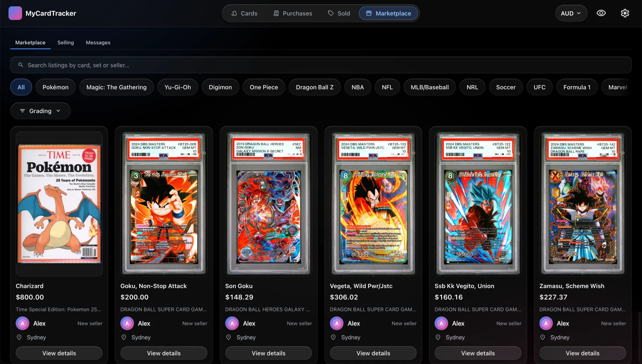Open the AUD currency dropdown
This screenshot has height=364, width=642.
571,13
